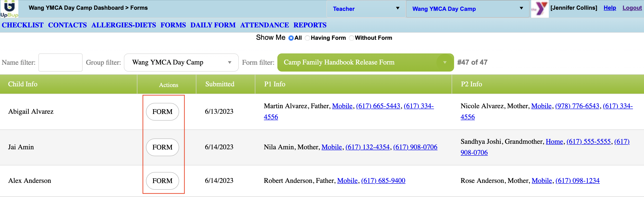The width and height of the screenshot is (644, 197).
Task: Select child name Jai Amin
Action: tap(21, 147)
